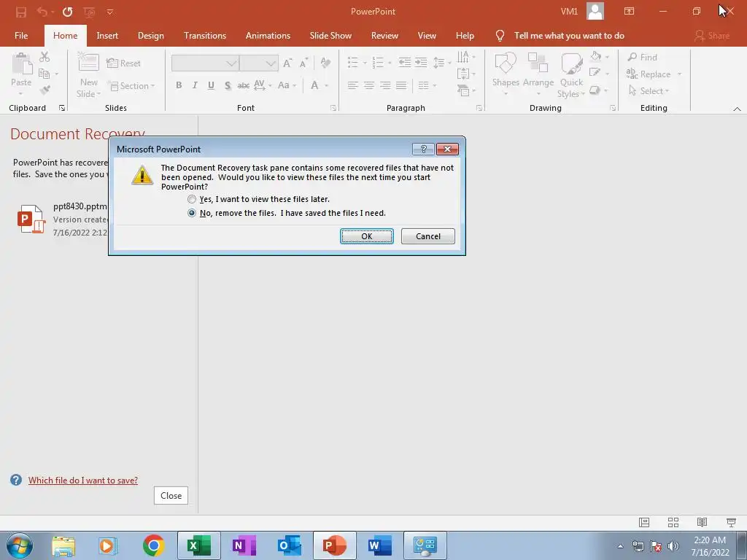Click the Reset slide button
The height and width of the screenshot is (560, 747).
tap(124, 63)
